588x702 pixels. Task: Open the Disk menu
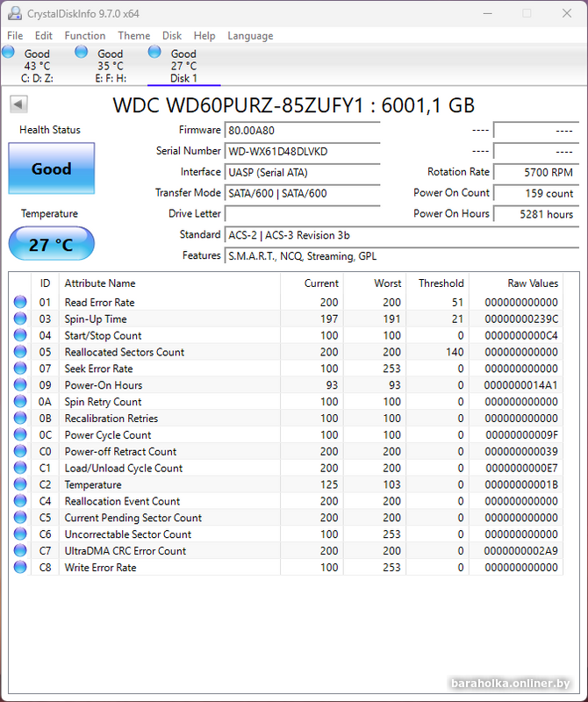coord(172,36)
